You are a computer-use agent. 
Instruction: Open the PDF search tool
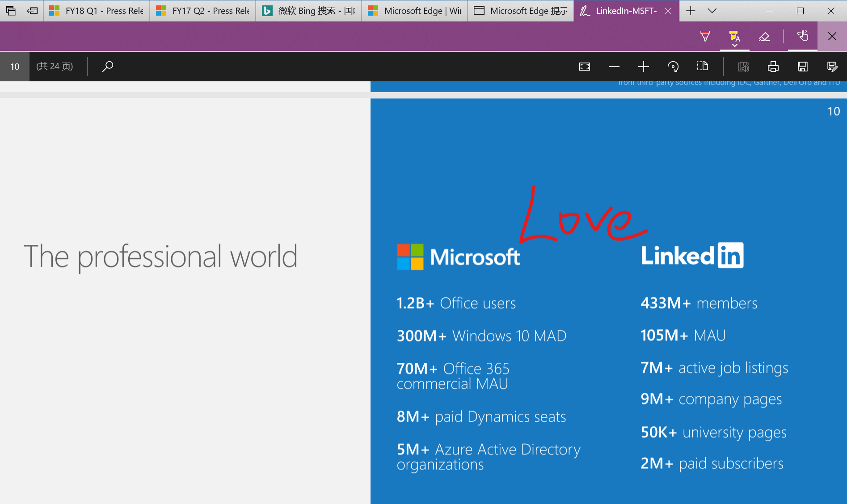click(x=107, y=66)
